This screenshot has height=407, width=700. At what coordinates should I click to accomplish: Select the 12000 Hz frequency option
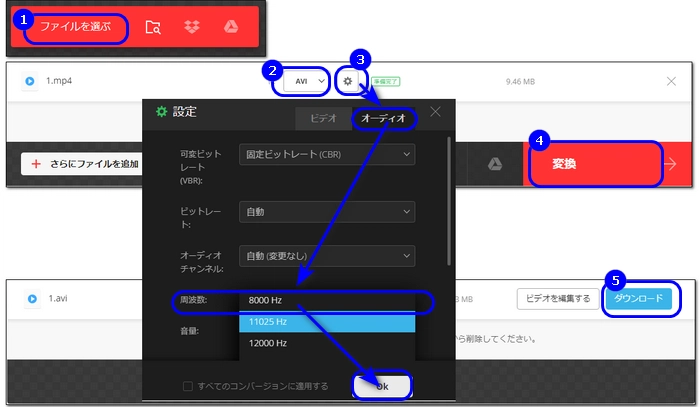327,343
